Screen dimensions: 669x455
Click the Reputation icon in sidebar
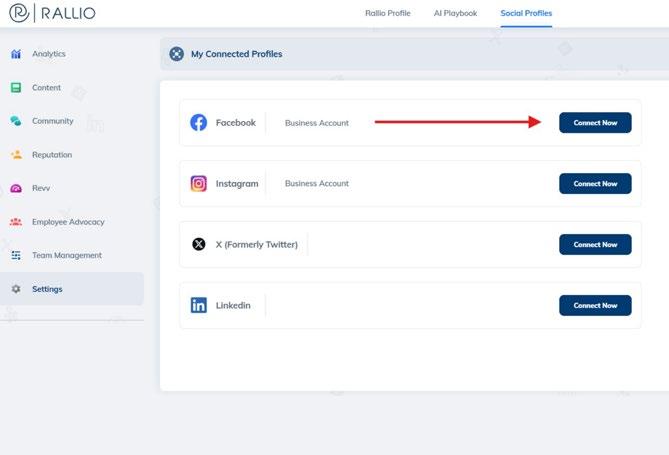click(x=16, y=155)
